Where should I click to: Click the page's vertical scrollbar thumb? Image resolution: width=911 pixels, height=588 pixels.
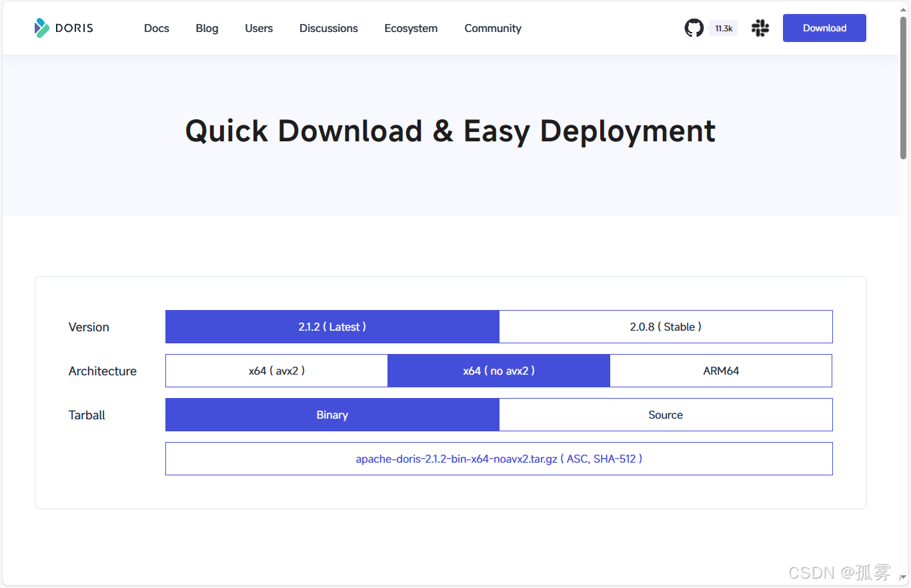coord(904,87)
